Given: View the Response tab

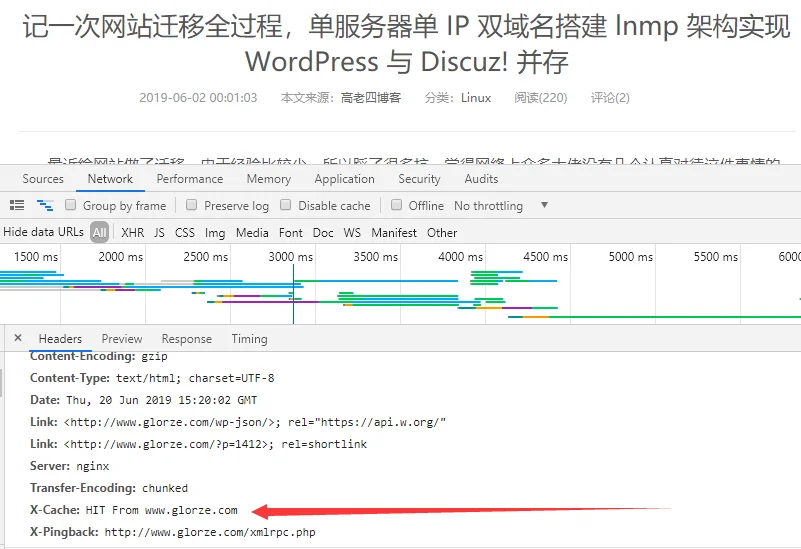Looking at the screenshot, I should [186, 339].
